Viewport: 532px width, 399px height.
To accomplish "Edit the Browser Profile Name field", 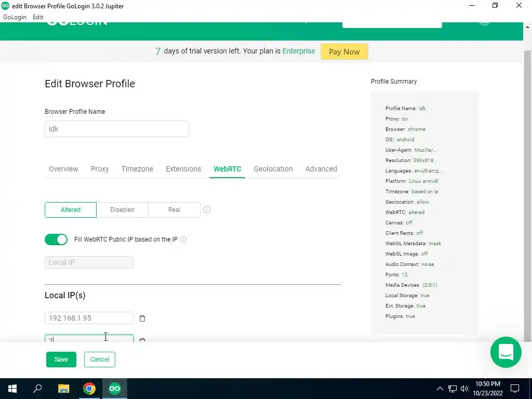I will pyautogui.click(x=117, y=129).
